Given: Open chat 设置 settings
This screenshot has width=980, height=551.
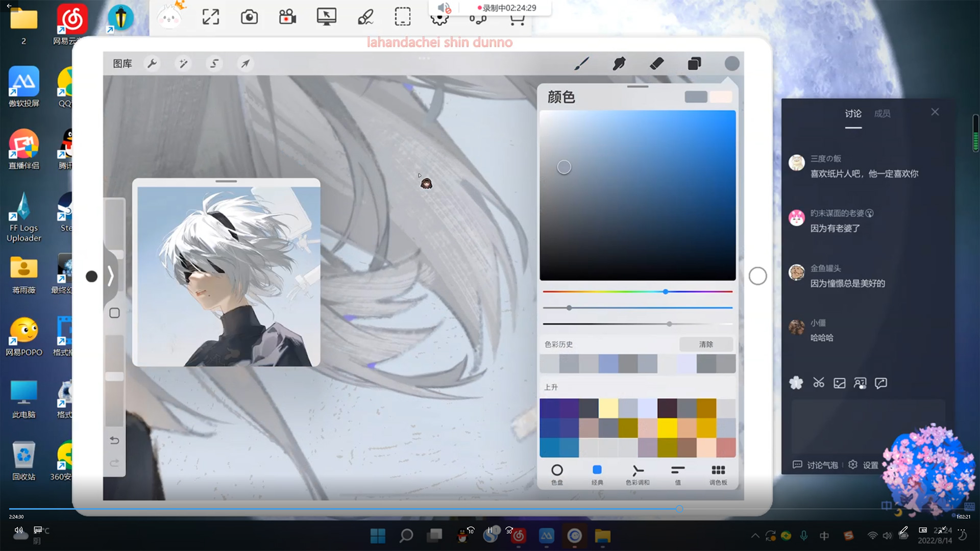Looking at the screenshot, I should (864, 465).
